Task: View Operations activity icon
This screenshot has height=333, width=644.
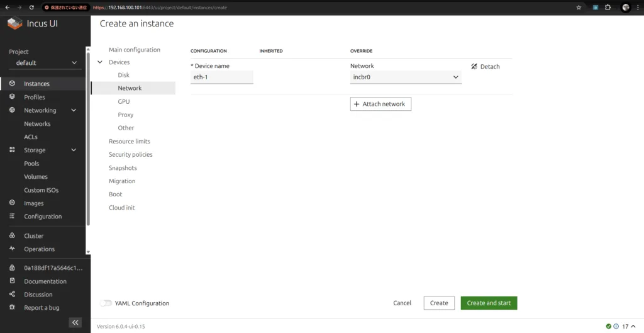Action: 12,249
